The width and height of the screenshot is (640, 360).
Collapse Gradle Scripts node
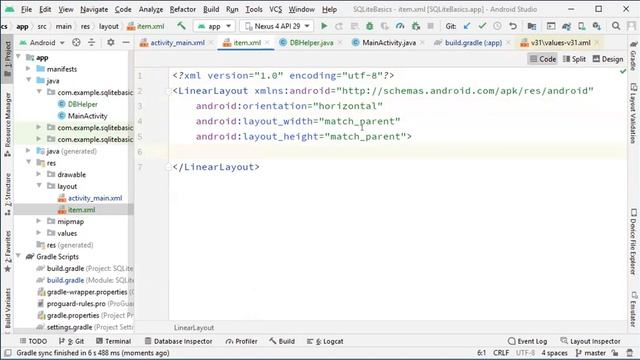tap(18, 256)
